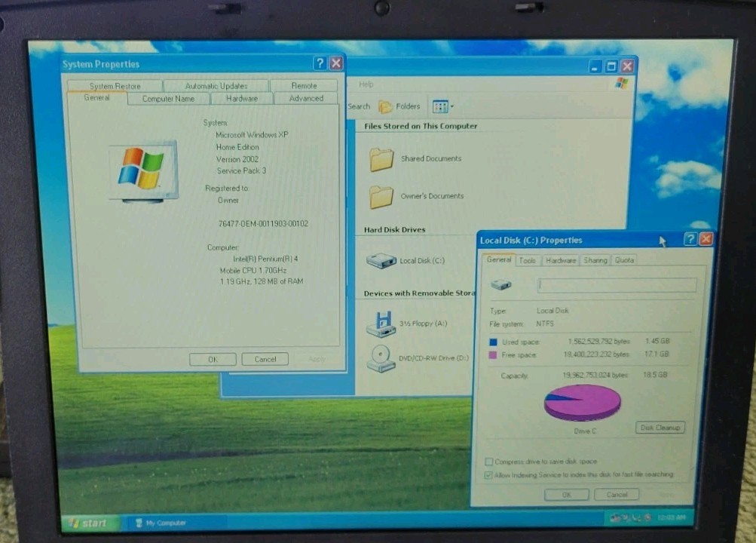Click the Windows XP monitor logo
This screenshot has width=756, height=543.
[144, 171]
